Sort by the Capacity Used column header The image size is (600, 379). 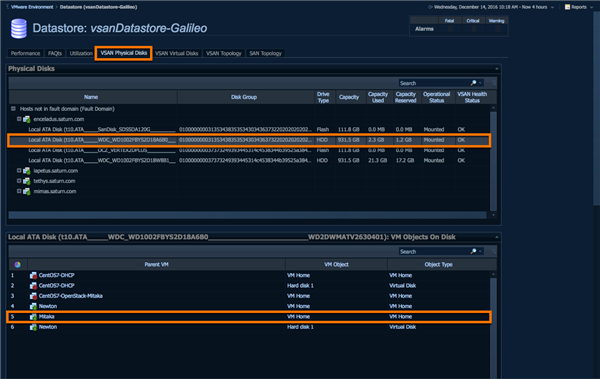click(x=378, y=97)
